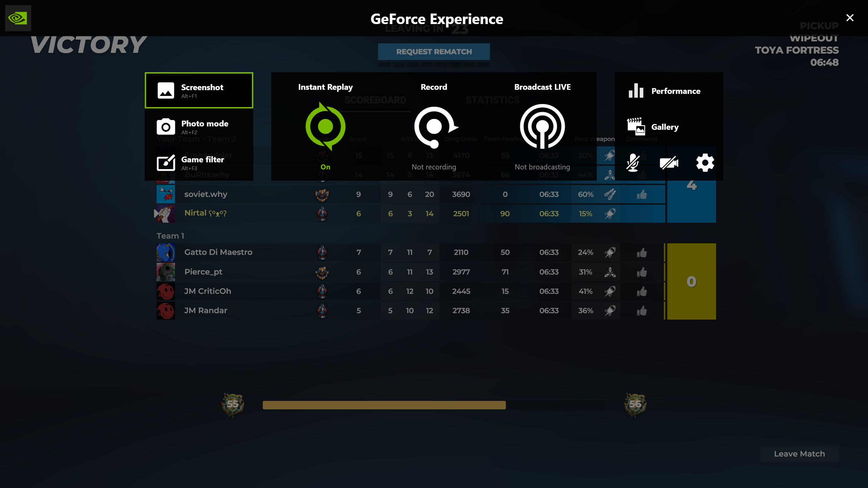Open the Gallery
Screen dimensions: 868x488
coord(665,127)
